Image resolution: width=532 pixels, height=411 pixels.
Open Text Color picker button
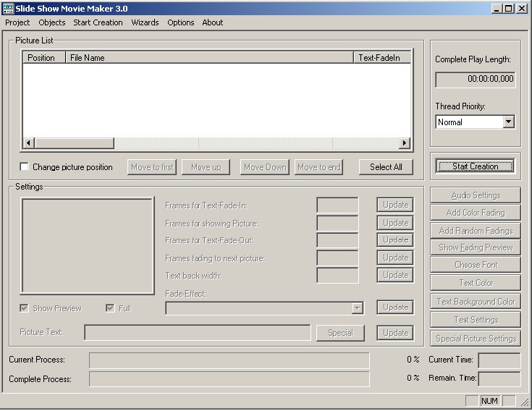click(476, 283)
